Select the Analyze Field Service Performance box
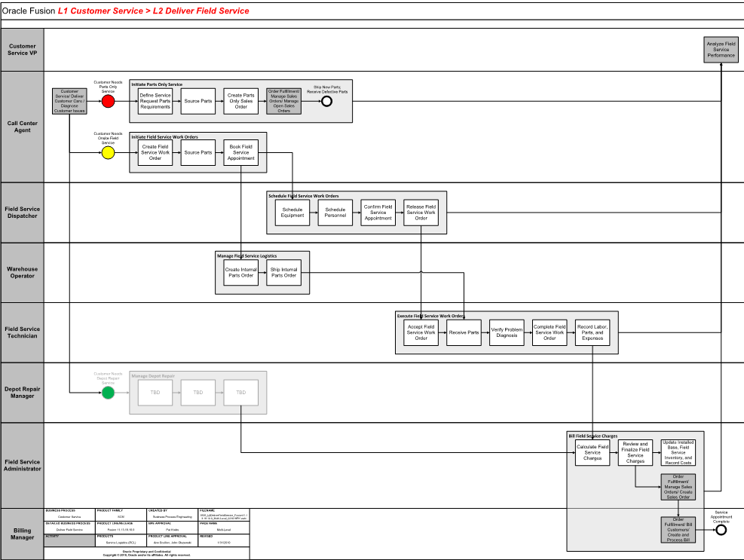The image size is (744, 560). 720,49
